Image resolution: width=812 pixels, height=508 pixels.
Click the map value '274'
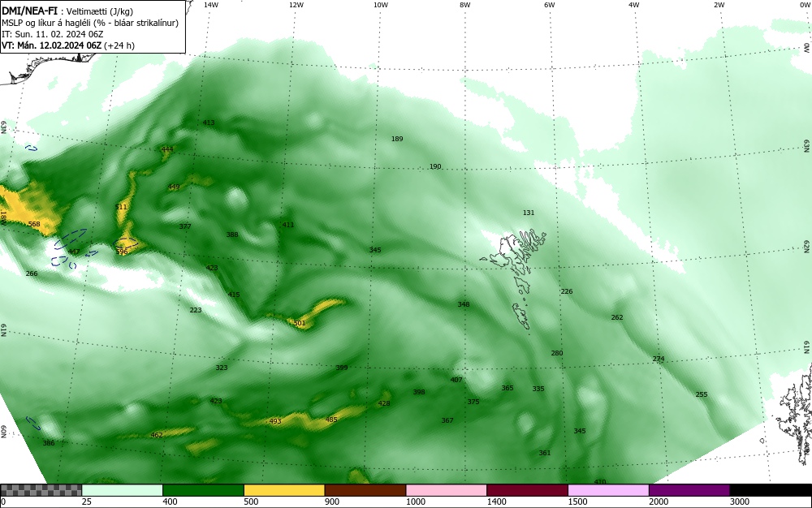pyautogui.click(x=659, y=359)
